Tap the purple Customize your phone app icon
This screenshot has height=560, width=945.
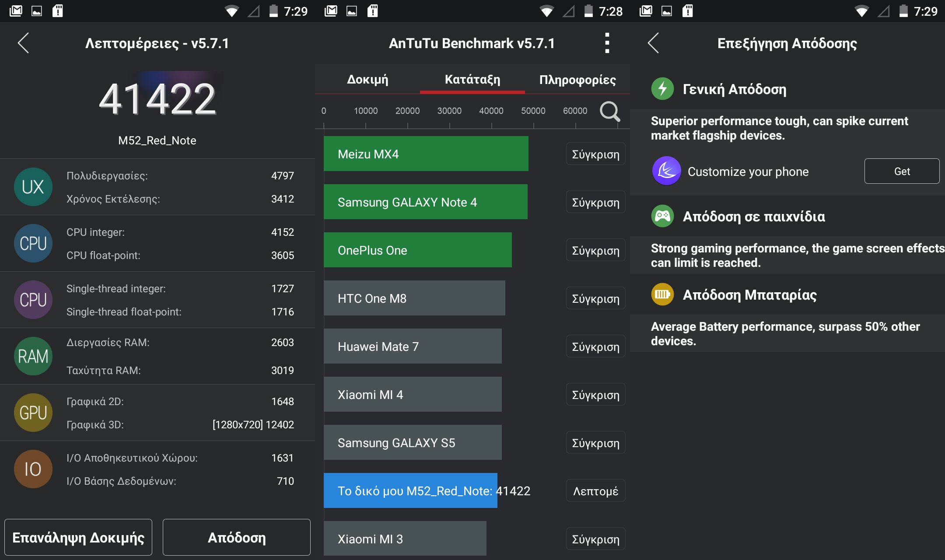666,171
